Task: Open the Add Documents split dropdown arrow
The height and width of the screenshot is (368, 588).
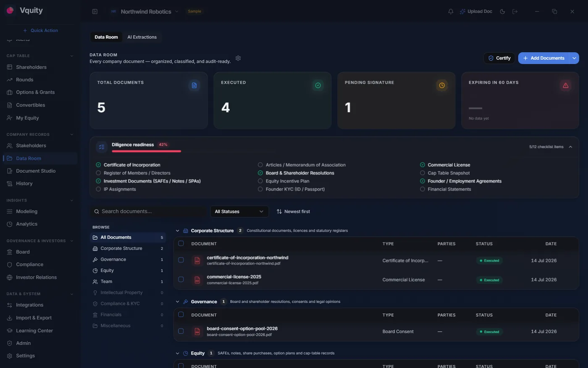Action: (x=574, y=58)
